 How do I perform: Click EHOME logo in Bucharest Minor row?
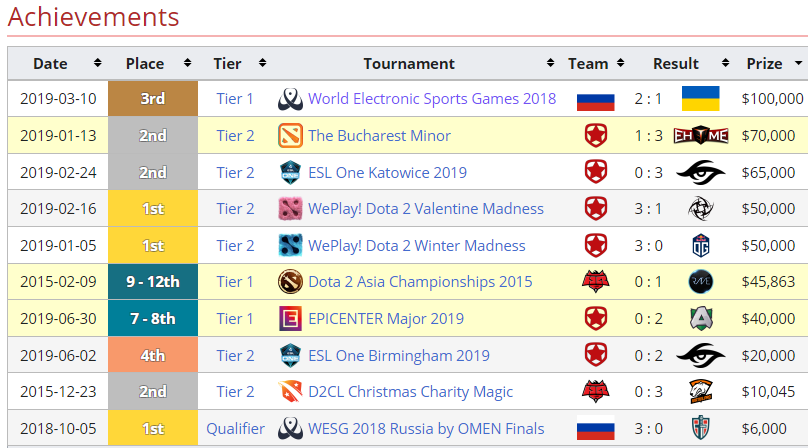[x=700, y=136]
